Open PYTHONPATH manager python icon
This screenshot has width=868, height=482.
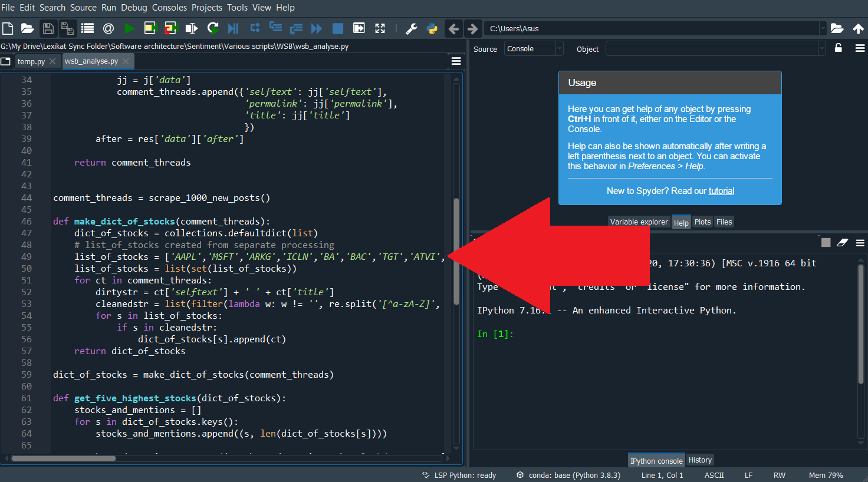(x=432, y=28)
